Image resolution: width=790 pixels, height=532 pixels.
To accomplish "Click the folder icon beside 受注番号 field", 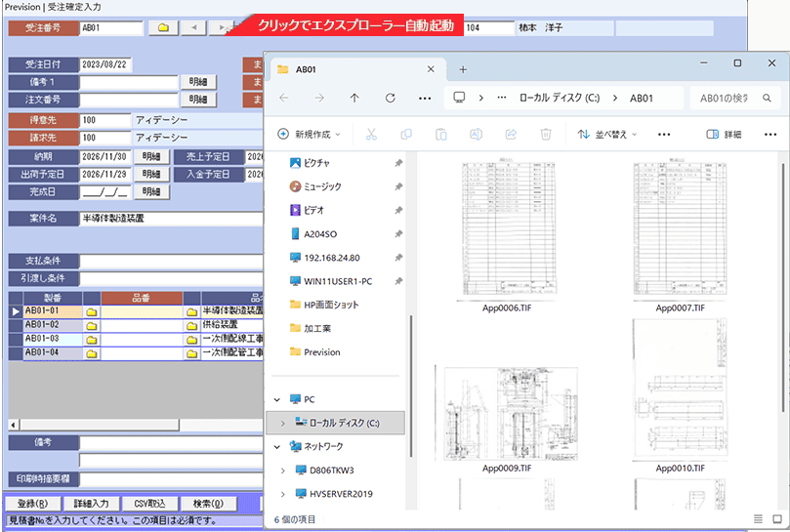I will tap(162, 27).
